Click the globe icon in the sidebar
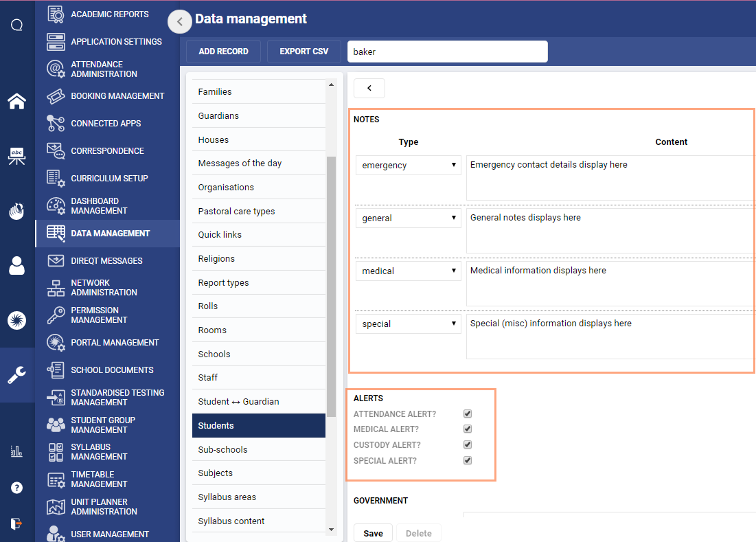 click(x=16, y=320)
